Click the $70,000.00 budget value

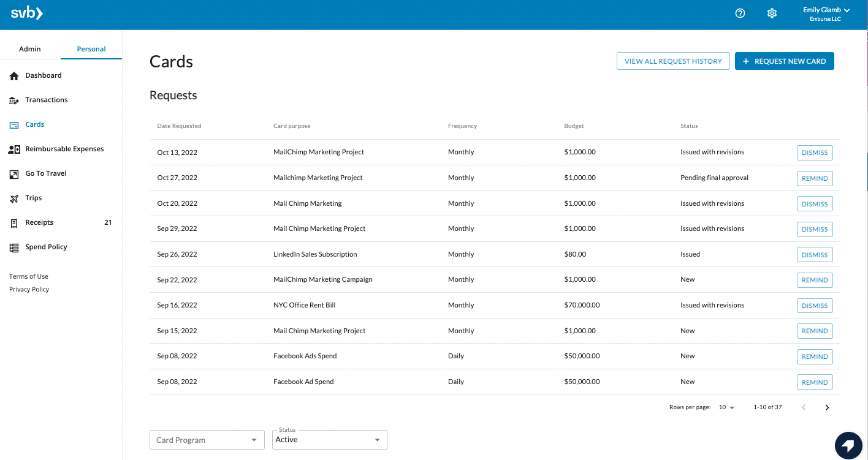click(582, 305)
